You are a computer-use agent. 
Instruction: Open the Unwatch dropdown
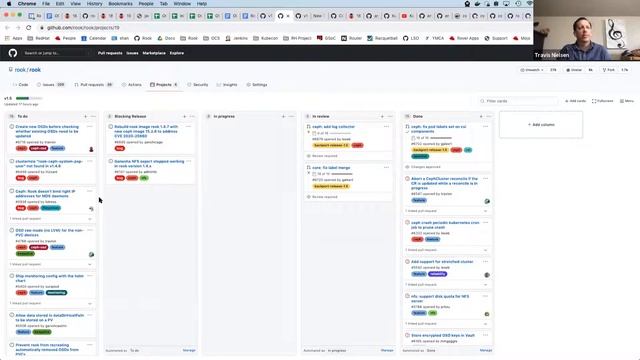pyautogui.click(x=532, y=70)
